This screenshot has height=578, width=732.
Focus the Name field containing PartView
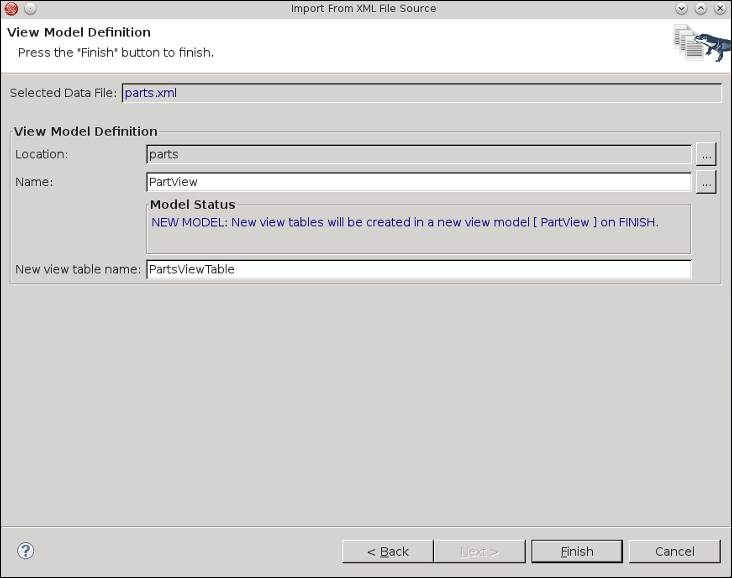click(418, 182)
